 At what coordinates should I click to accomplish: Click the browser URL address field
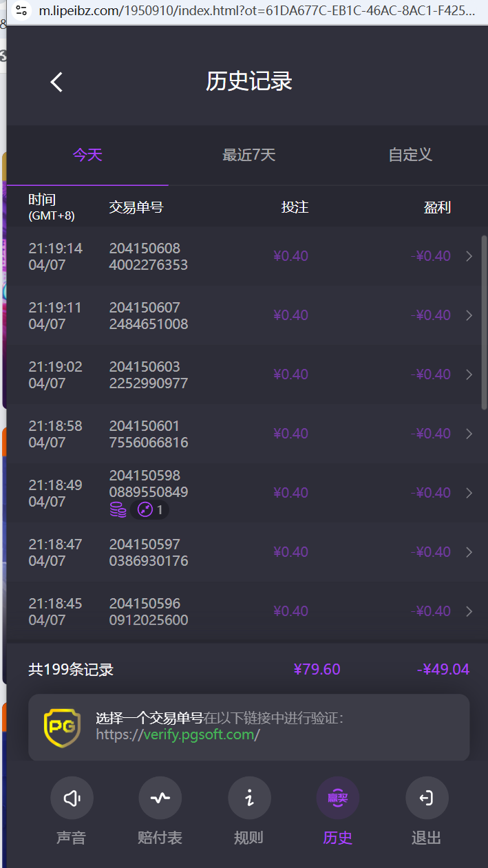tap(256, 10)
